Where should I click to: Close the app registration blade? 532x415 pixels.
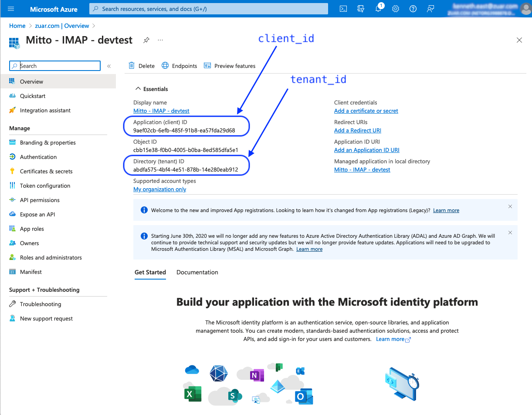(x=519, y=40)
